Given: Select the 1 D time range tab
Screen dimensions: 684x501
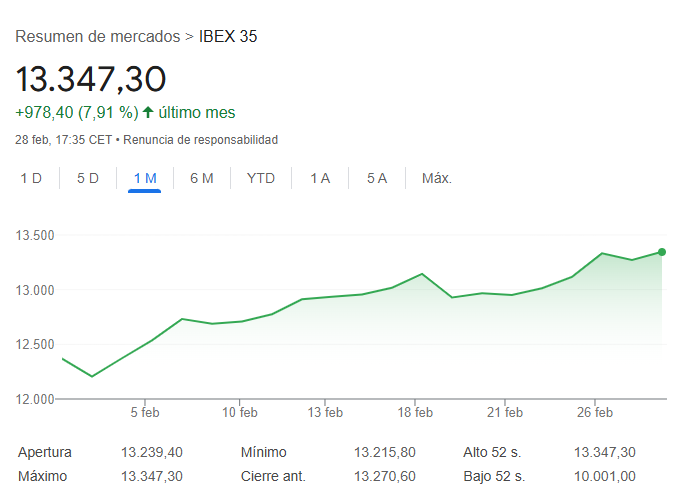Looking at the screenshot, I should point(31,178).
